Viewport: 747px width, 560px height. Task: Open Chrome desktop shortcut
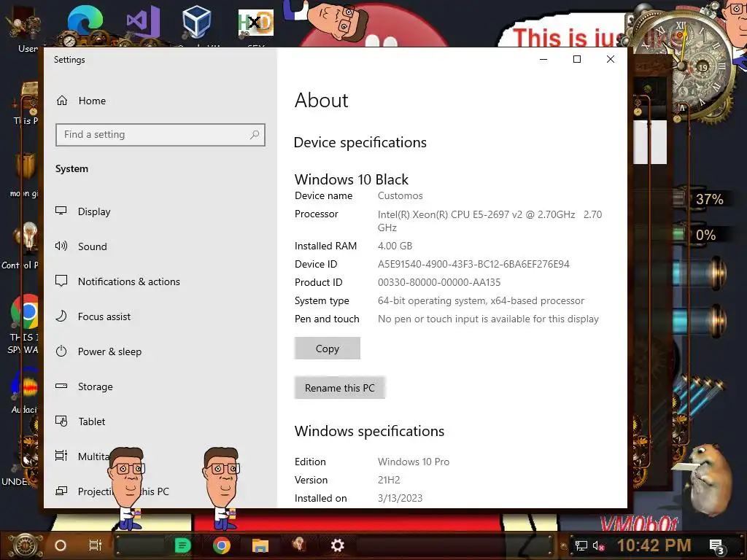25,312
